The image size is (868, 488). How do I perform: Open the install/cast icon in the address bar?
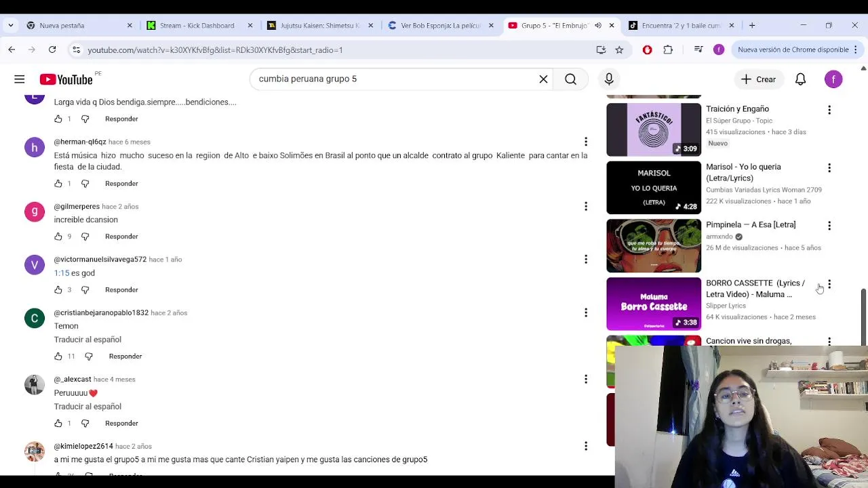pyautogui.click(x=601, y=49)
